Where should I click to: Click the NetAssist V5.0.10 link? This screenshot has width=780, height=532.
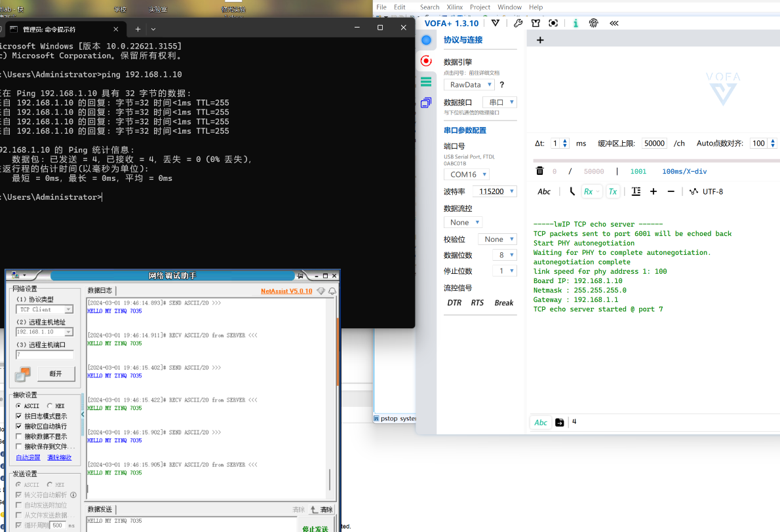point(286,291)
